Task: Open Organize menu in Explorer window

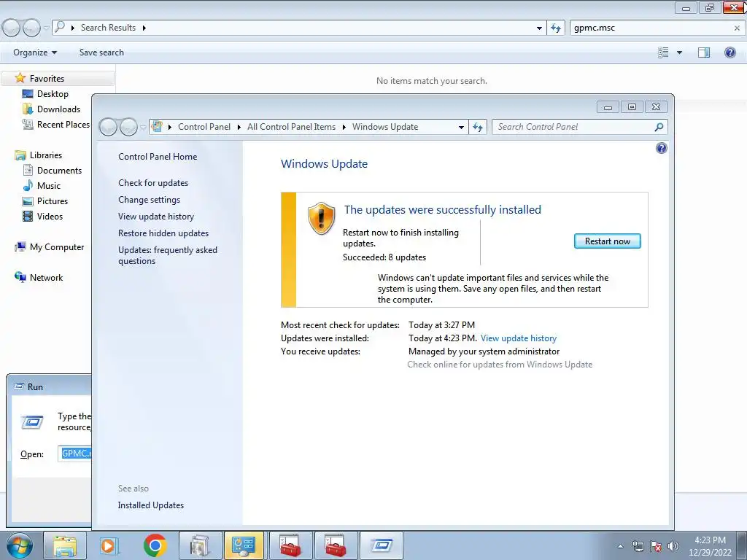Action: (35, 52)
